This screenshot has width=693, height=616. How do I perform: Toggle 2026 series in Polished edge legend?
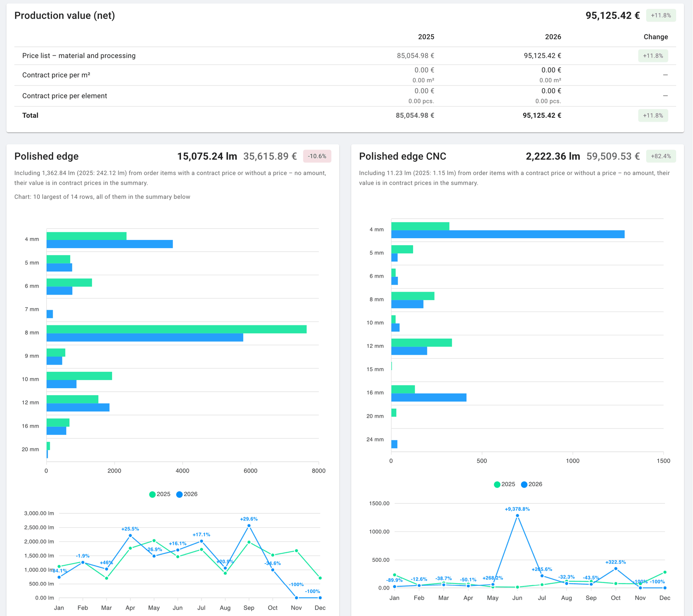point(187,494)
